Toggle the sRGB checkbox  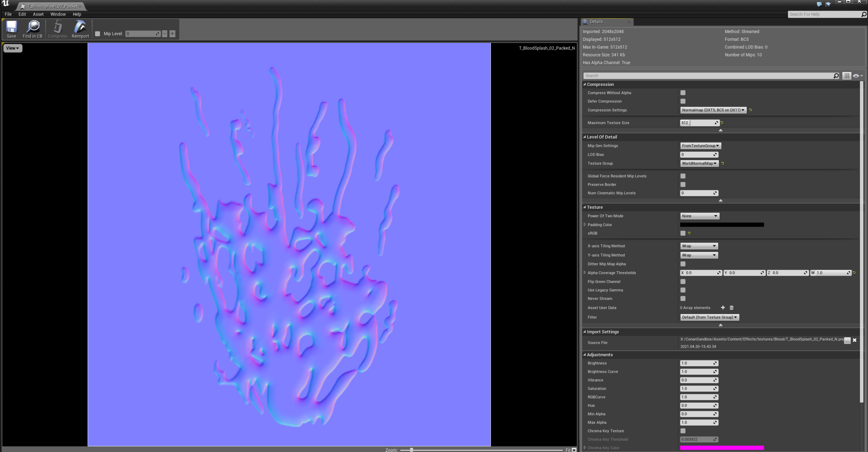point(683,233)
